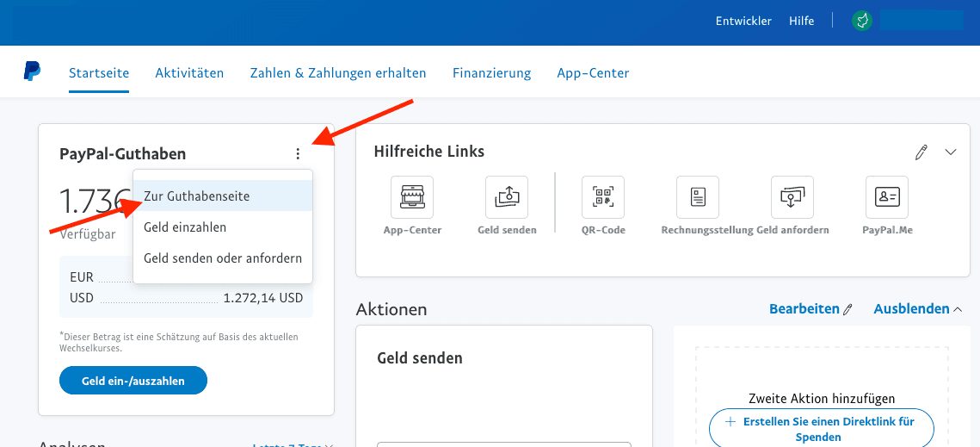The width and height of the screenshot is (980, 447).
Task: Click Erstellen Sie einen Direktlink für Spenden
Action: pyautogui.click(x=821, y=429)
